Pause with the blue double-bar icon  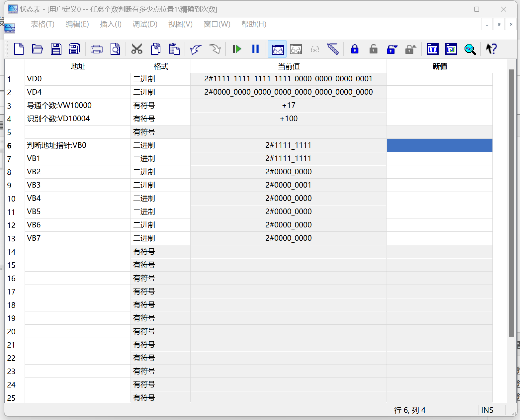pyautogui.click(x=255, y=49)
